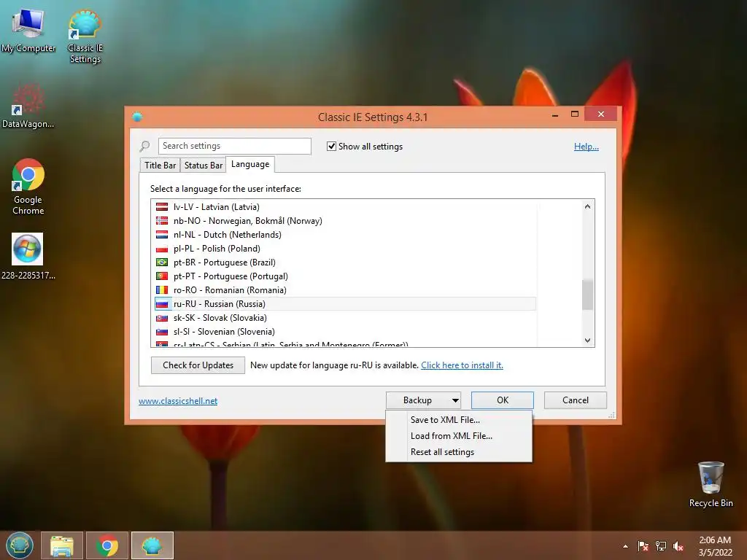Show hidden tray icons arrow
The height and width of the screenshot is (560, 747).
pos(625,546)
